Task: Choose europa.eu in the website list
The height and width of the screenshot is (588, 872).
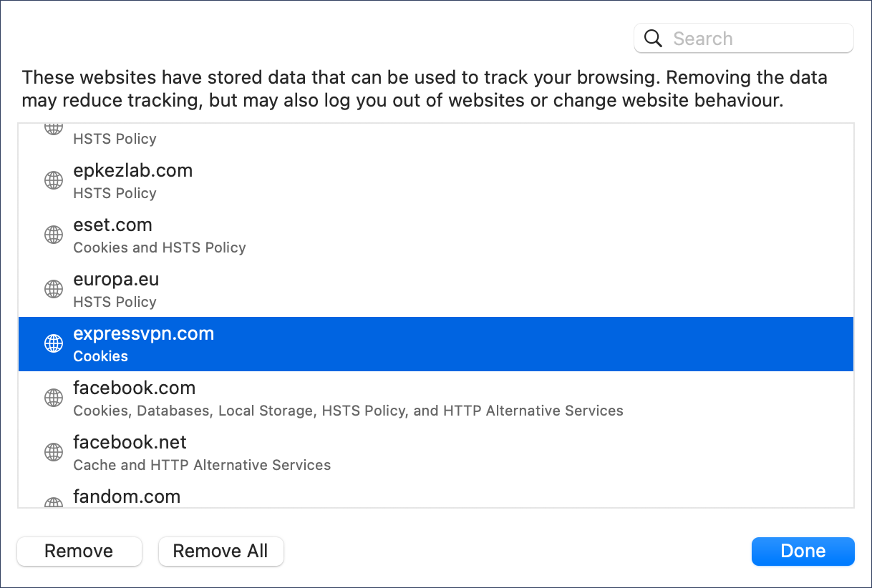Action: (x=436, y=290)
